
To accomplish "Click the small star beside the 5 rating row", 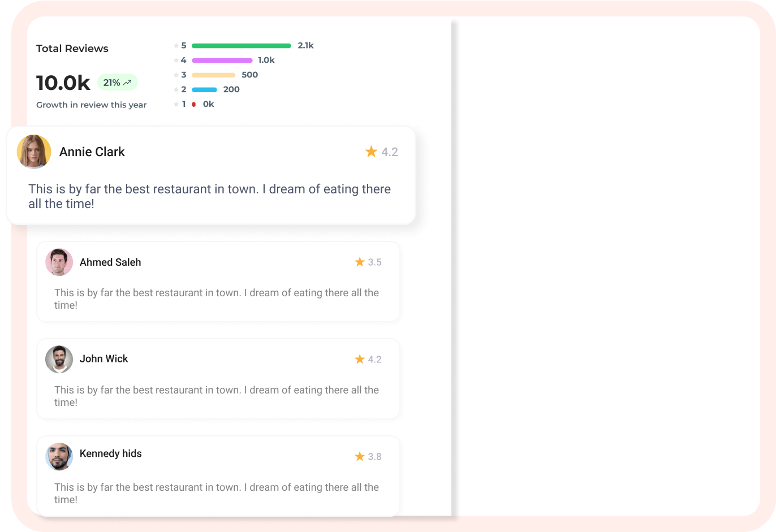I will [176, 46].
